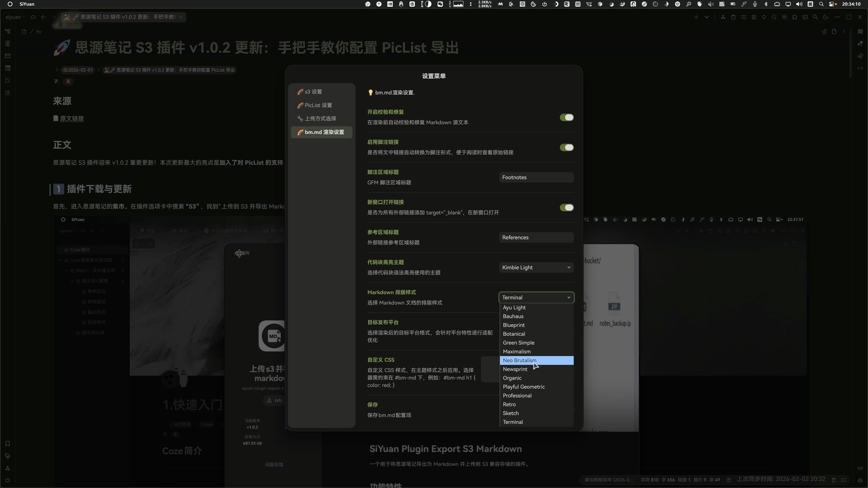The width and height of the screenshot is (868, 488).
Task: Toggle the 开启校验和修复 switch
Action: point(566,117)
